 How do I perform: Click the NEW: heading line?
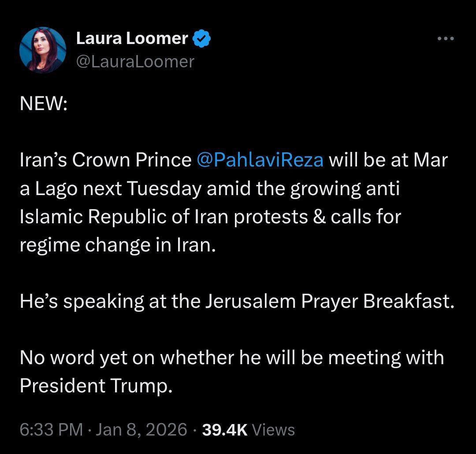point(43,104)
